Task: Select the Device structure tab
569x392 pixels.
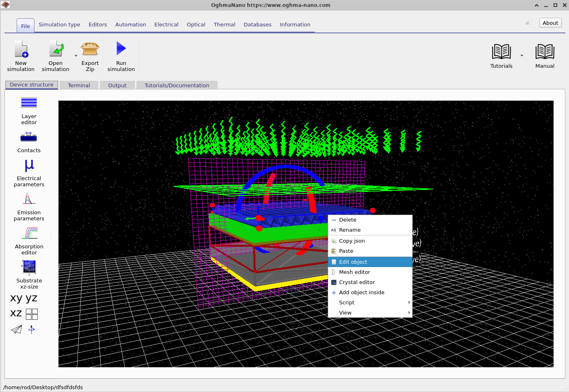Action: pyautogui.click(x=32, y=85)
